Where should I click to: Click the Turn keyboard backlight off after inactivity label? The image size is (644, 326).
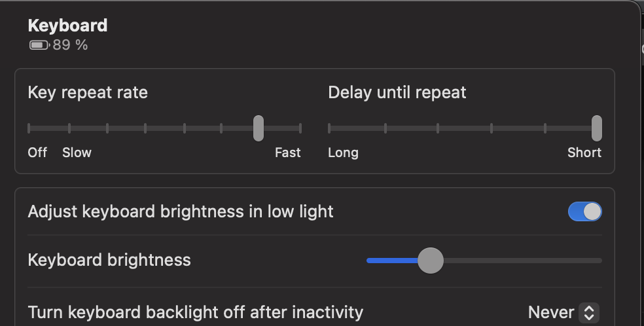(196, 312)
